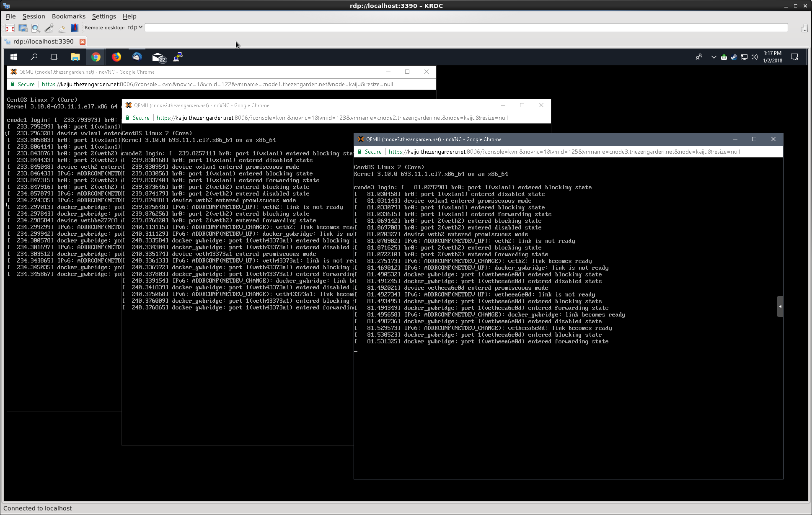Screen dimensions: 812x515
Task: Close the cnode1 Chrome window
Action: 427,72
